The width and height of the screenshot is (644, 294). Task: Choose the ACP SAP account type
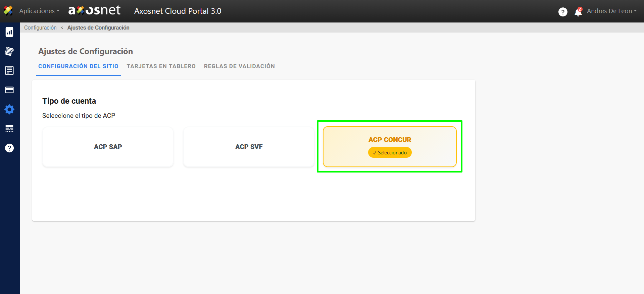[x=108, y=147]
